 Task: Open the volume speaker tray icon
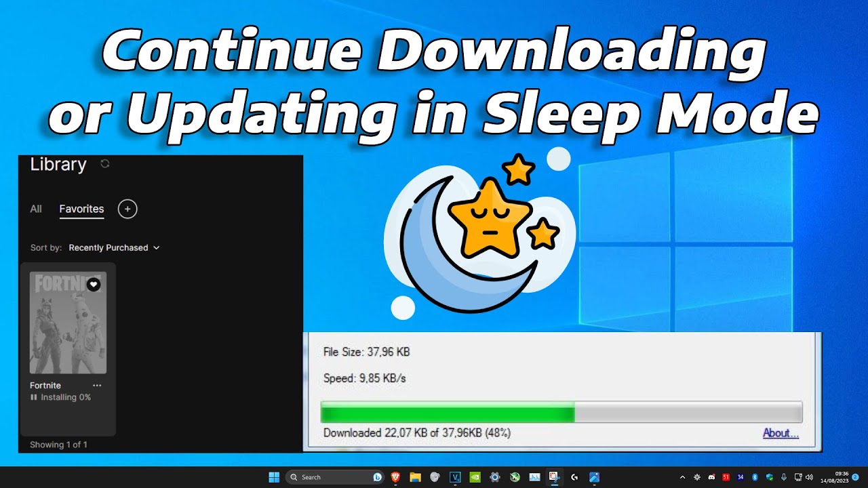pyautogui.click(x=809, y=477)
